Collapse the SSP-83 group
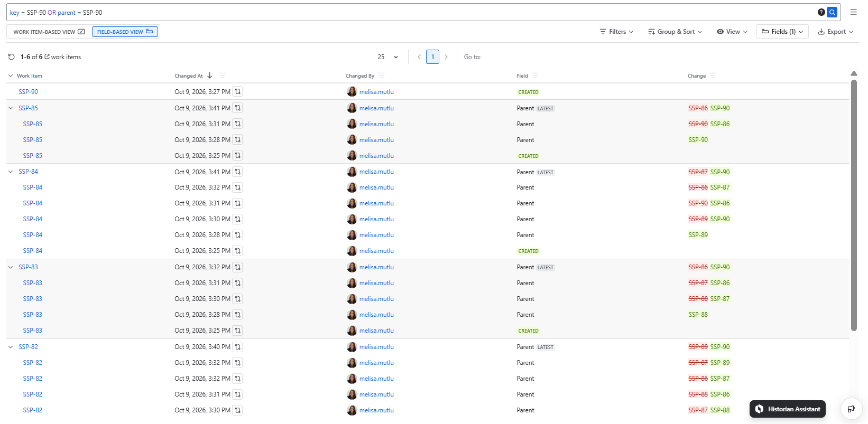Screen dimensions: 868x424 11,267
